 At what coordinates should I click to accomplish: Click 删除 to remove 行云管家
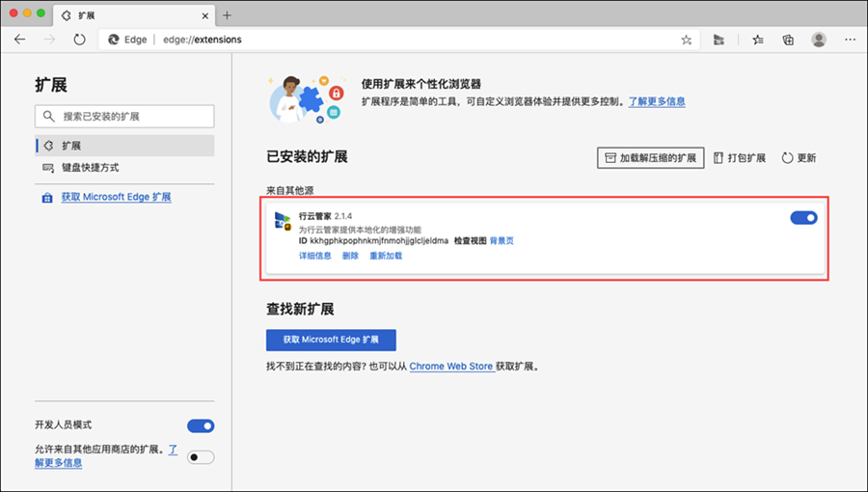[350, 256]
